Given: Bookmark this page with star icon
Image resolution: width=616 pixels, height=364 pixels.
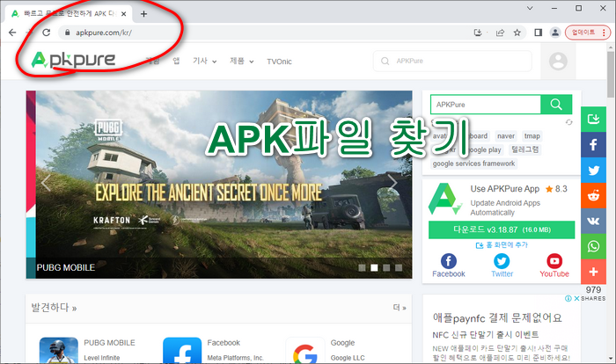Looking at the screenshot, I should click(517, 33).
